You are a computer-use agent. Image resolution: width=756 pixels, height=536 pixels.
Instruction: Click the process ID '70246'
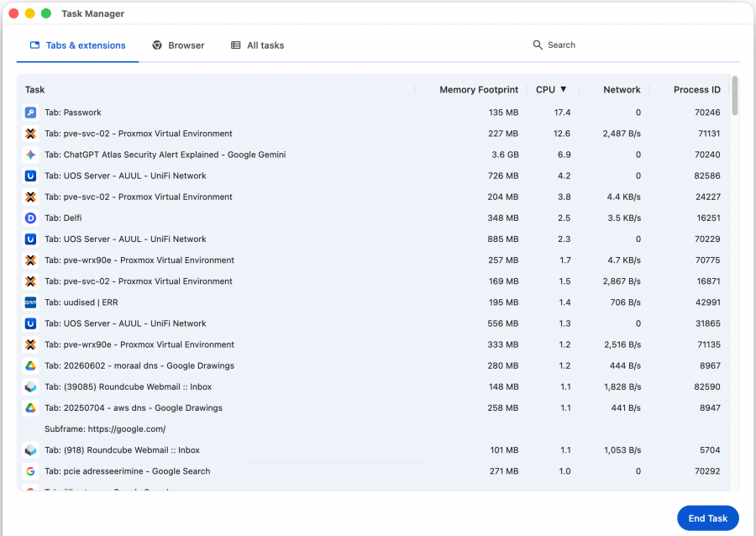click(707, 113)
